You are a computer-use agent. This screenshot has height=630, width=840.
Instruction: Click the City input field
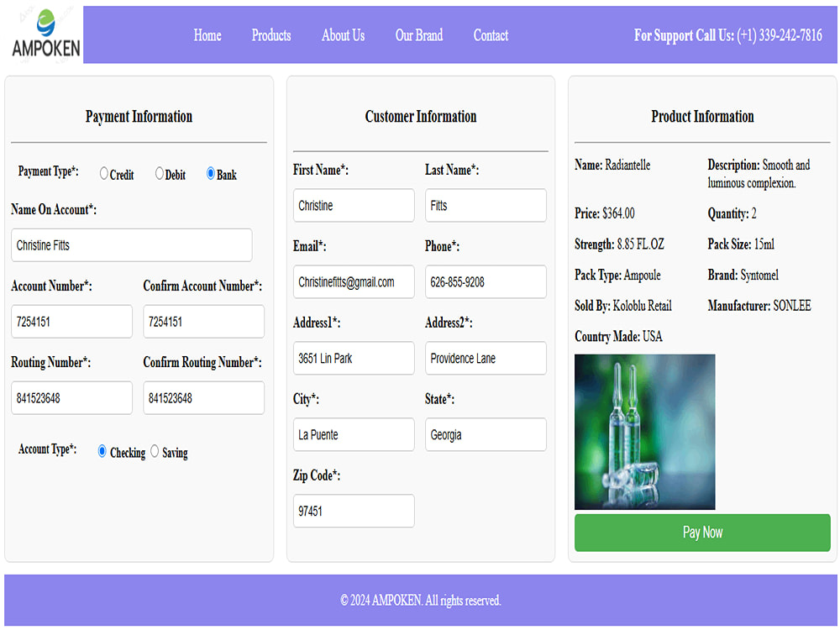pyautogui.click(x=354, y=434)
